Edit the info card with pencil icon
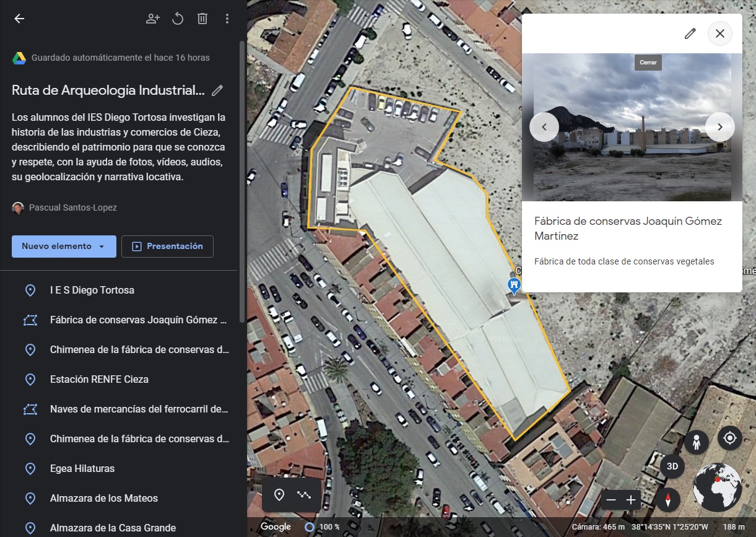 click(x=690, y=33)
